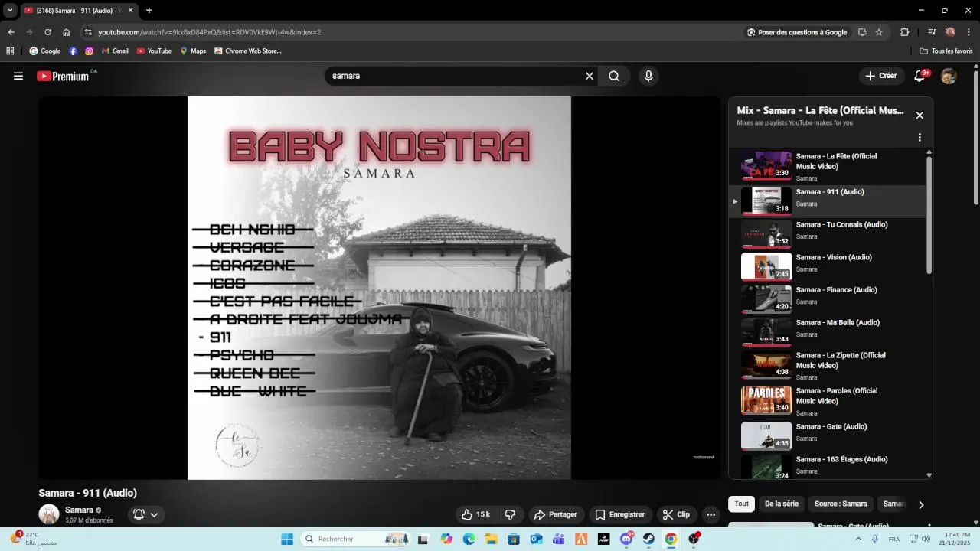The width and height of the screenshot is (980, 551).
Task: Open YouTube notifications bell
Action: click(x=920, y=76)
